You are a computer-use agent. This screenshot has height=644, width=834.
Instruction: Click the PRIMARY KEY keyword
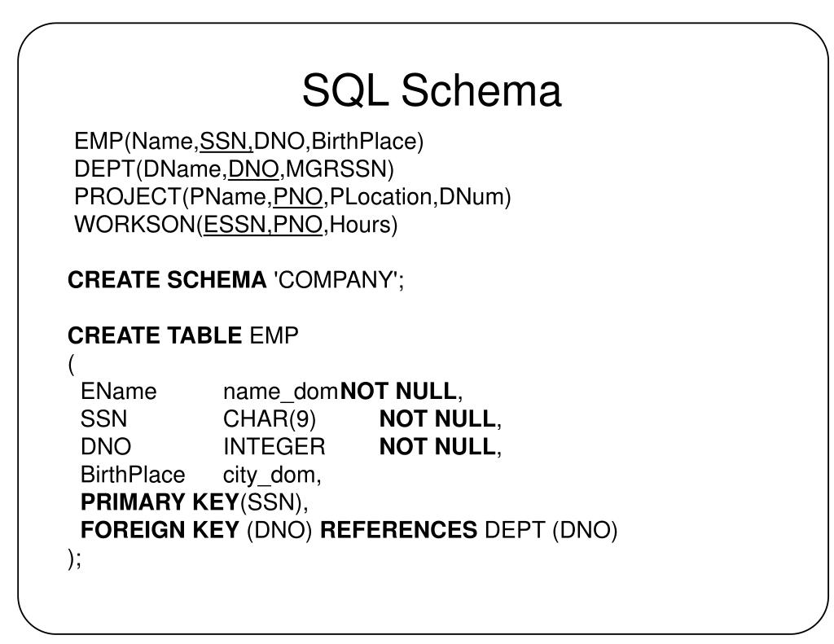160,502
